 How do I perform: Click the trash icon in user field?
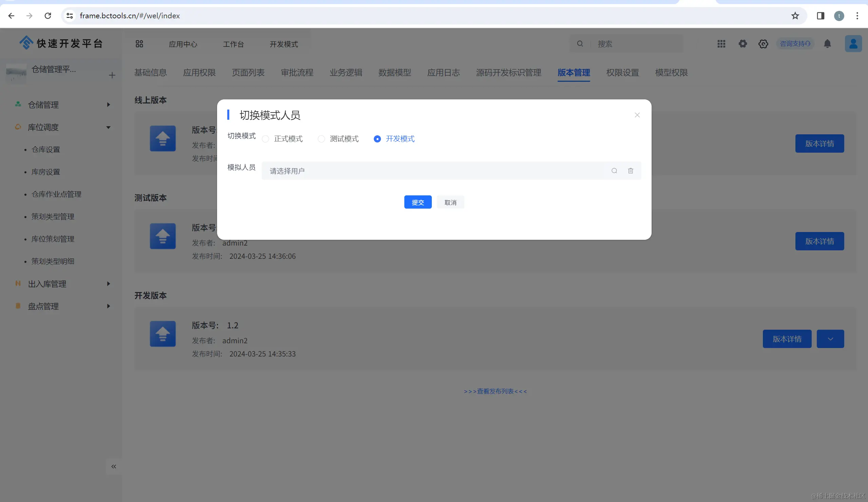[x=630, y=171]
